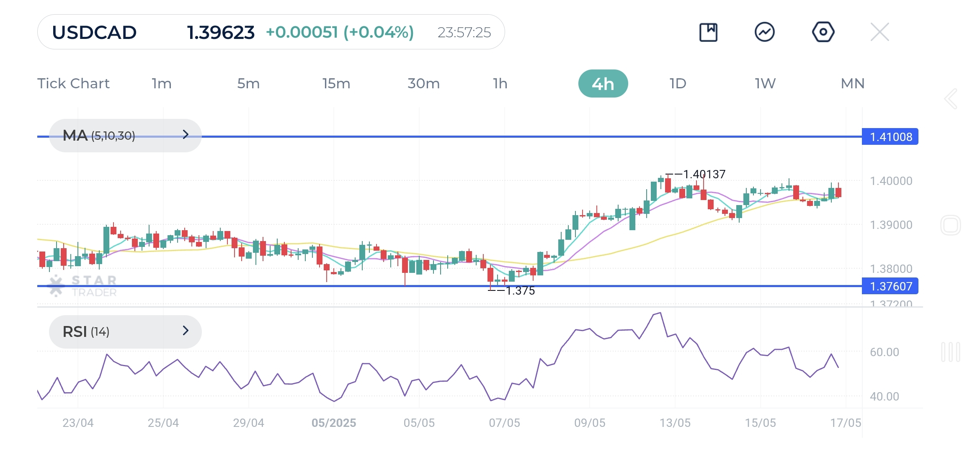This screenshot has width=980, height=452.
Task: Open the indicators icon next to bookmark
Action: point(765,31)
